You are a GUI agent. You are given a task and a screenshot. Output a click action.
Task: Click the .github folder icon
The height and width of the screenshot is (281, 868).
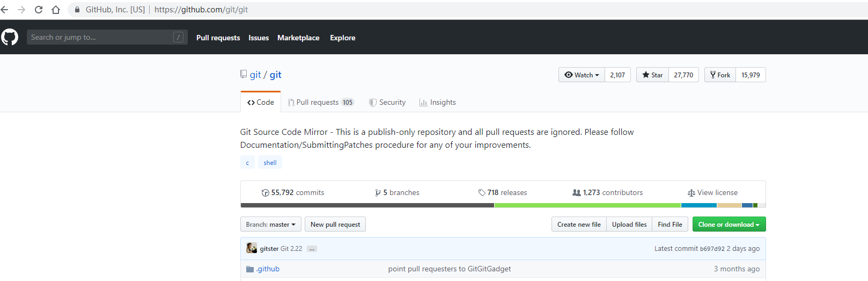point(250,269)
